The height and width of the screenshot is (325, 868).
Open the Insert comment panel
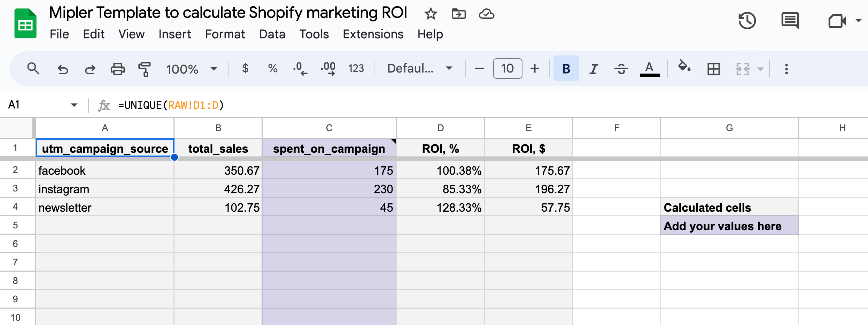tap(790, 21)
